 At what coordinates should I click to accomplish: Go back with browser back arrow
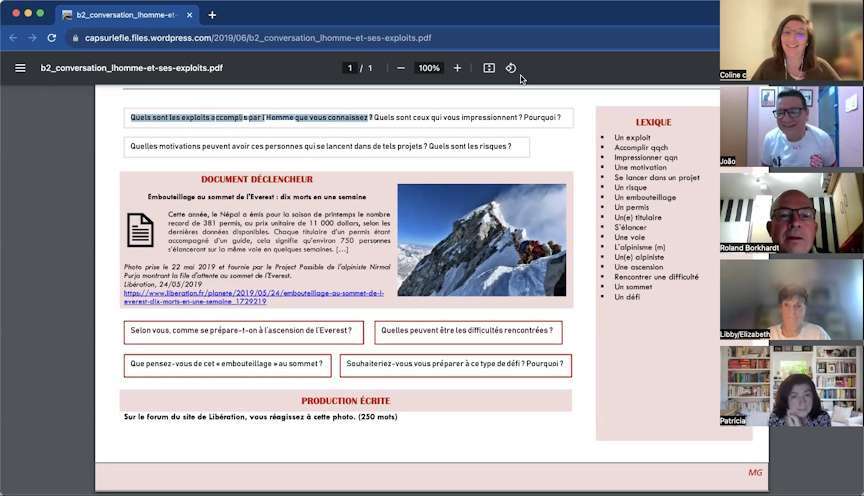click(x=13, y=38)
